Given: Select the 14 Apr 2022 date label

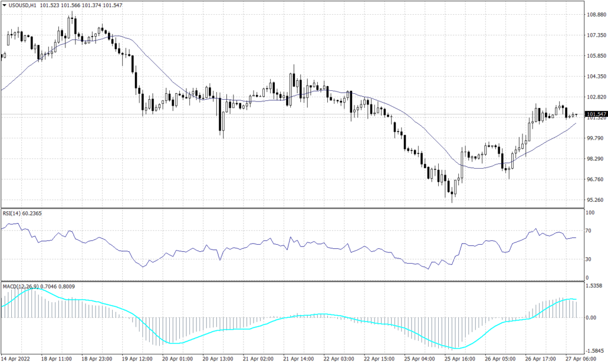Looking at the screenshot, I should pos(17,359).
